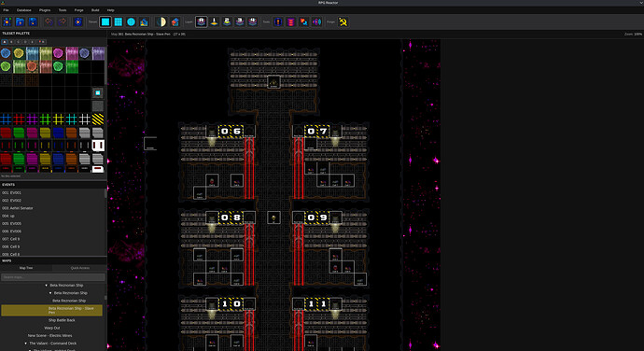644x351 pixels.
Task: Collapse the nested Beta Reznorian Ship node
Action: (x=50, y=293)
